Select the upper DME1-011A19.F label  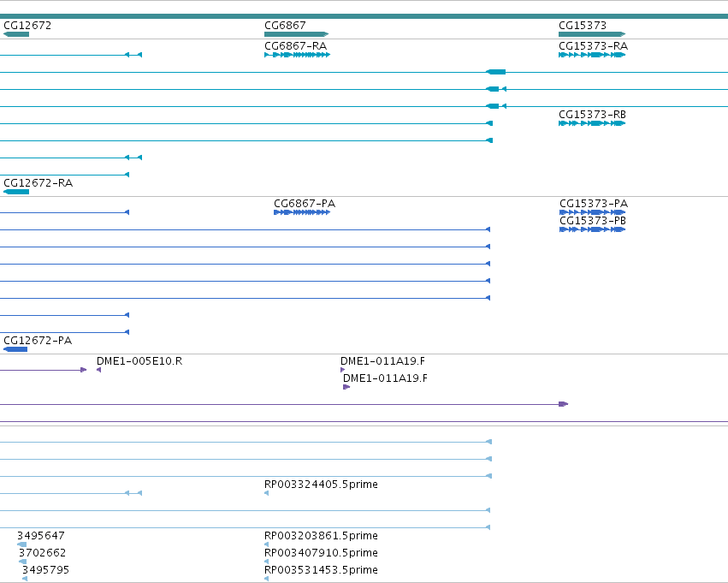click(382, 361)
